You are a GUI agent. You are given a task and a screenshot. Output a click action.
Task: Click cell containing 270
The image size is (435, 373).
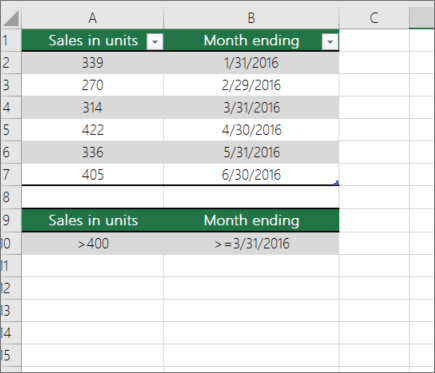click(x=93, y=85)
